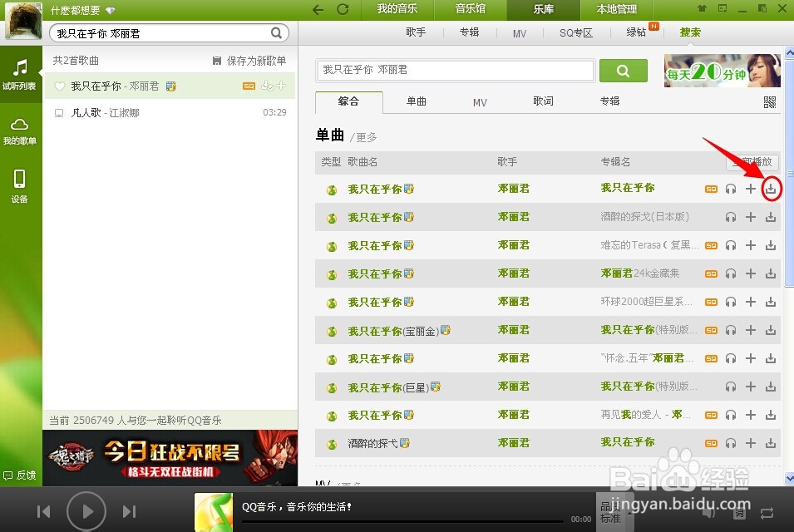Toggle the heart favorite on 我只在乎你 - 邓丽君
This screenshot has width=794, height=532.
coord(58,86)
